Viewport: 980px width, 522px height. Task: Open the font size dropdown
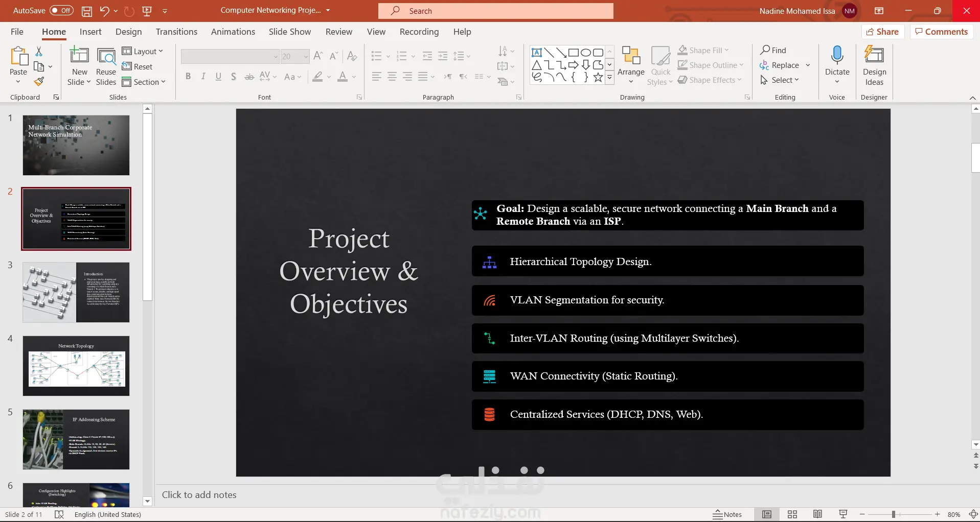(x=306, y=56)
